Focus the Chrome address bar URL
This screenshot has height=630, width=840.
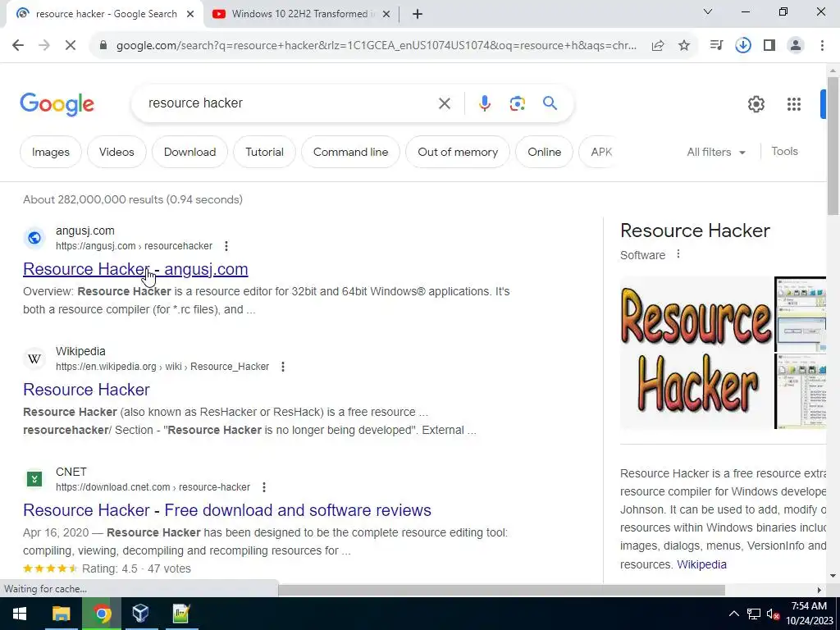[x=377, y=46]
